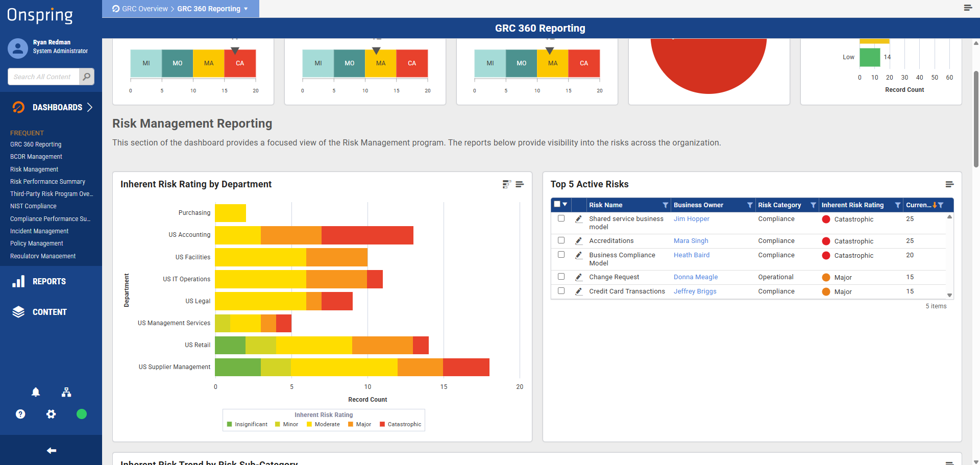Open the select-all checkbox dropdown arrow
Screen dimensions: 980x465
[x=565, y=204]
